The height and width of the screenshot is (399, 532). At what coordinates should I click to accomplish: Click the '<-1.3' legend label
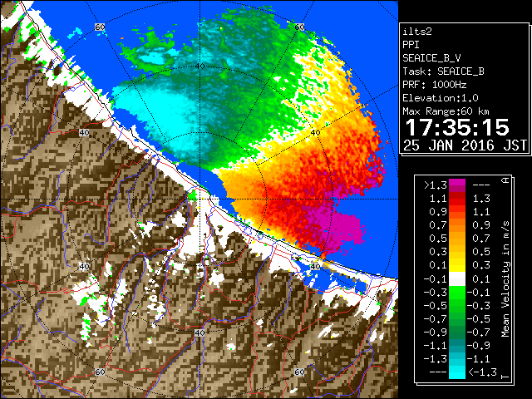(x=482, y=372)
